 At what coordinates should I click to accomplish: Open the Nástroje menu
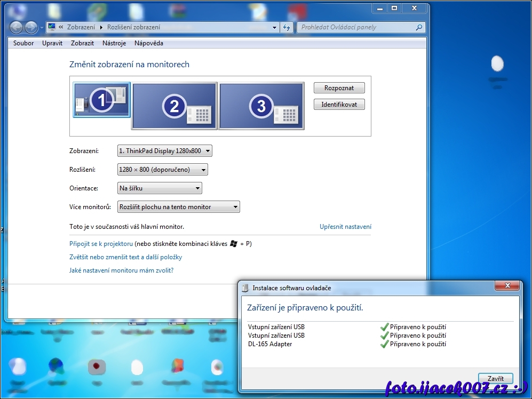point(114,43)
